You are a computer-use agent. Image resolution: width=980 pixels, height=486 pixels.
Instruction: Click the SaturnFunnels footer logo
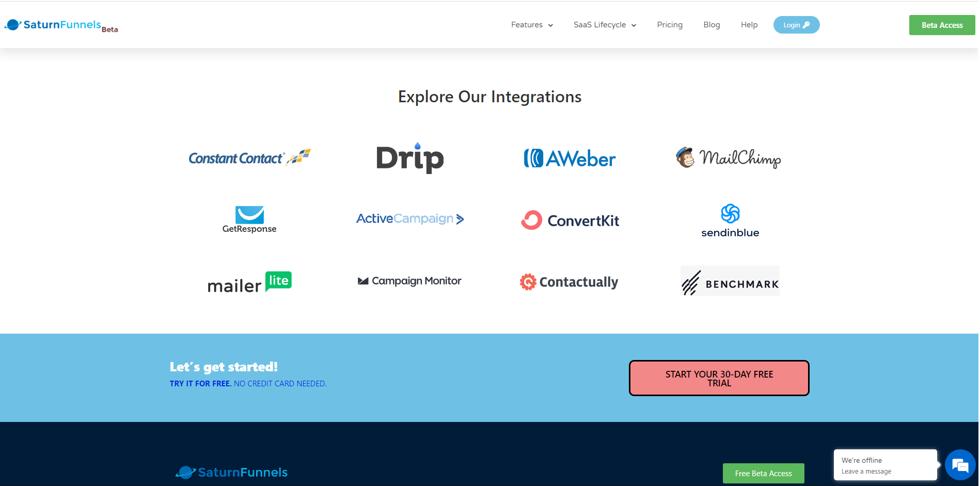(x=231, y=472)
